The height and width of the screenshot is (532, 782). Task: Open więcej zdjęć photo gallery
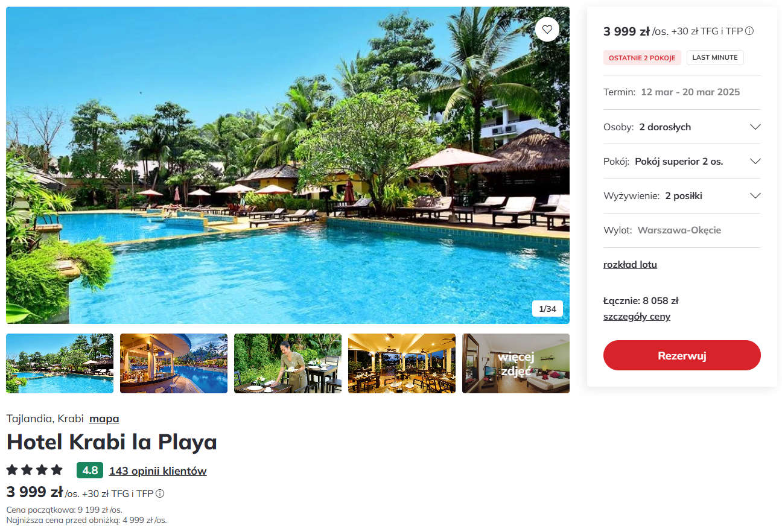[x=516, y=363]
